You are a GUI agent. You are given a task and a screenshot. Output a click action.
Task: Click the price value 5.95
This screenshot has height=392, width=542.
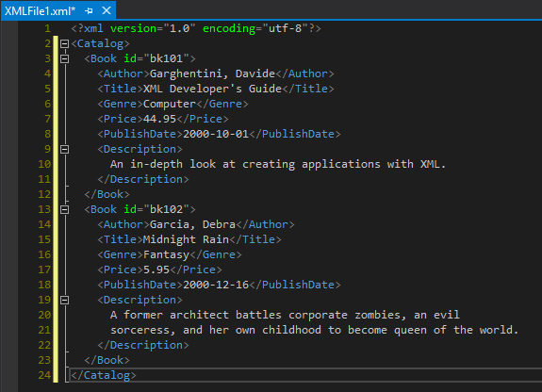click(156, 269)
